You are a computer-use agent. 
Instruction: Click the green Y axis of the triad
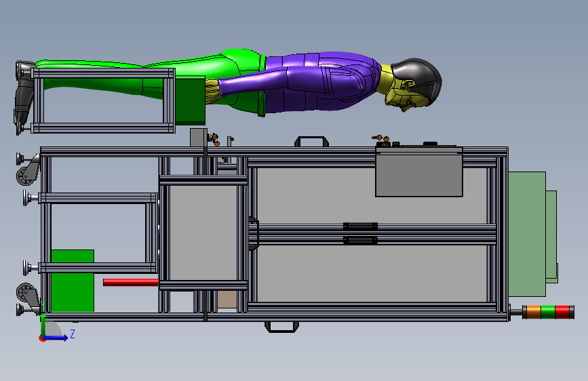point(43,325)
